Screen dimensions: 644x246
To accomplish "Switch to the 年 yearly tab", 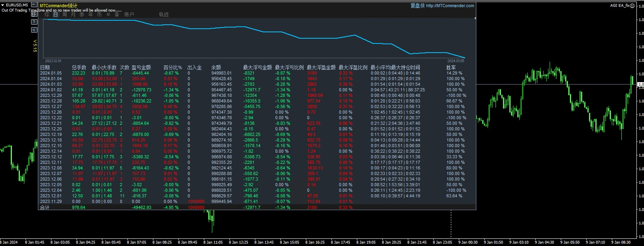I will pos(90,14).
